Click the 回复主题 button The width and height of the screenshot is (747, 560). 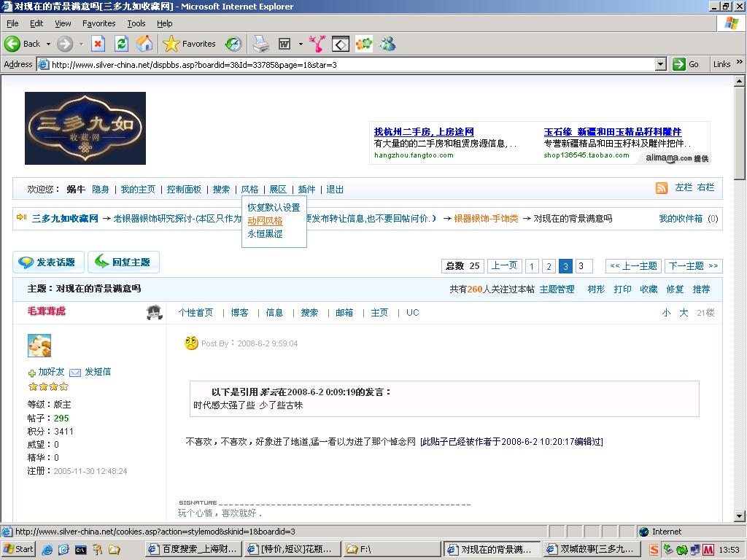point(123,262)
